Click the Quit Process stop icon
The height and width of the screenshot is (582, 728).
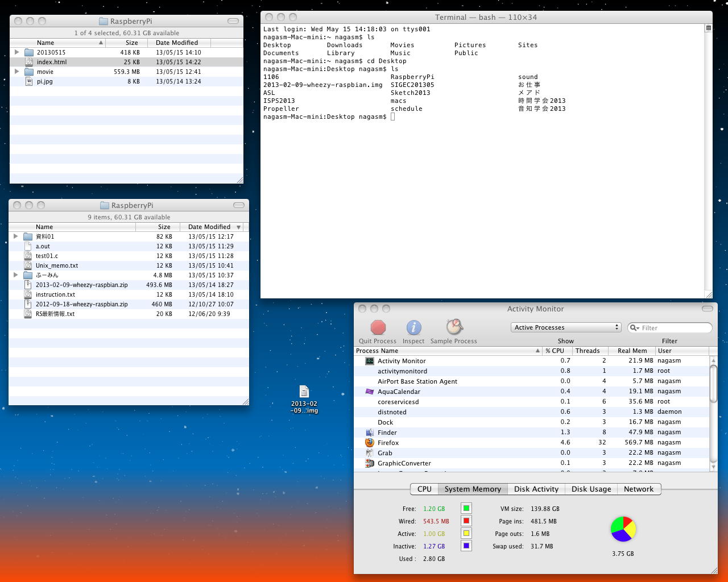[x=378, y=328]
